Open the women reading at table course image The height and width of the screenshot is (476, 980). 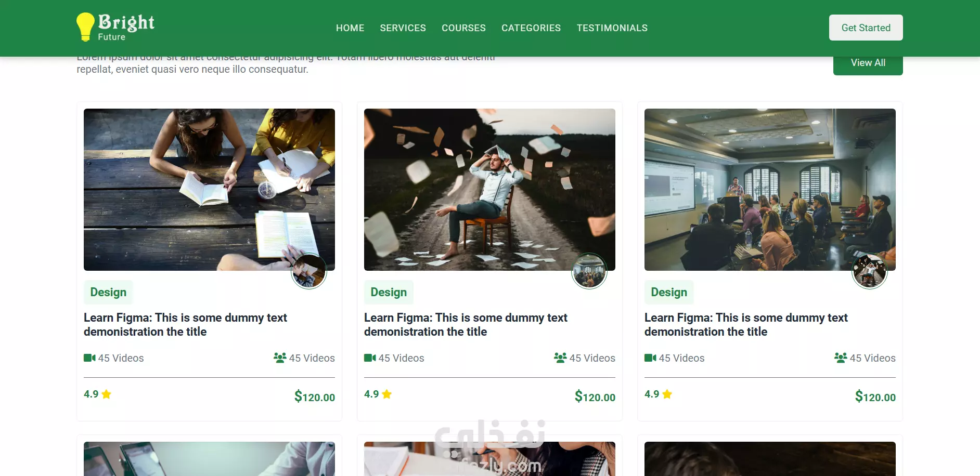pos(209,190)
